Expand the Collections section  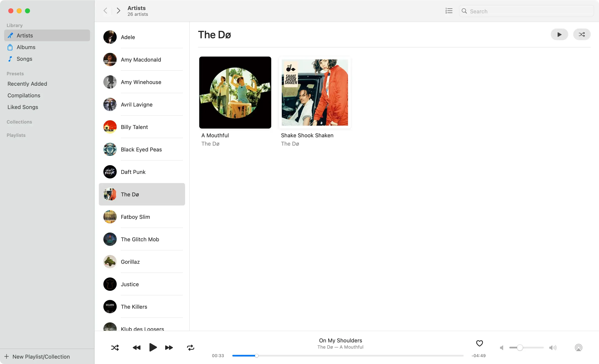[19, 122]
